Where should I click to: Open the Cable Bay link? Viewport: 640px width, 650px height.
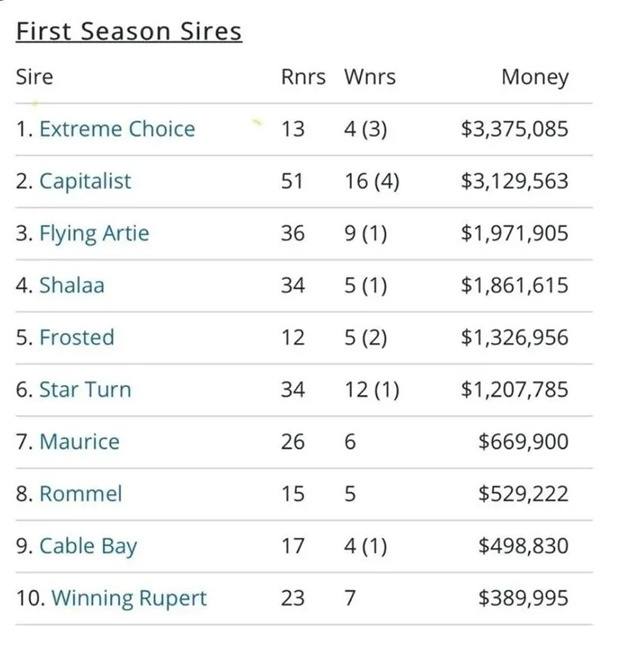88,546
